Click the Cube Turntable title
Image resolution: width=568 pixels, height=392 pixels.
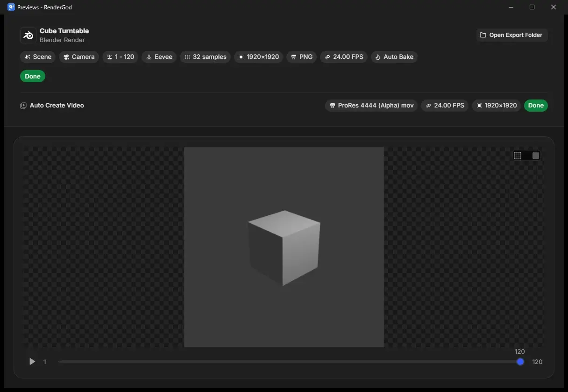(64, 31)
